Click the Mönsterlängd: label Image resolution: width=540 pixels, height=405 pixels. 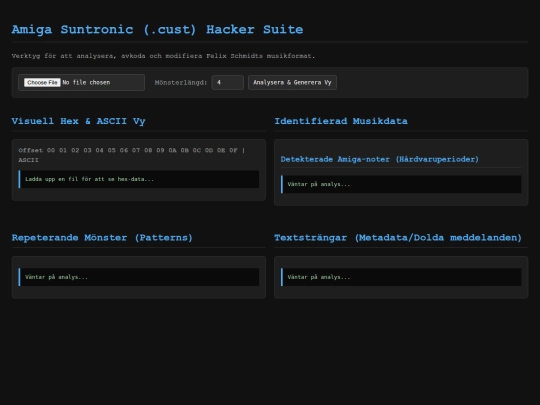pos(181,83)
